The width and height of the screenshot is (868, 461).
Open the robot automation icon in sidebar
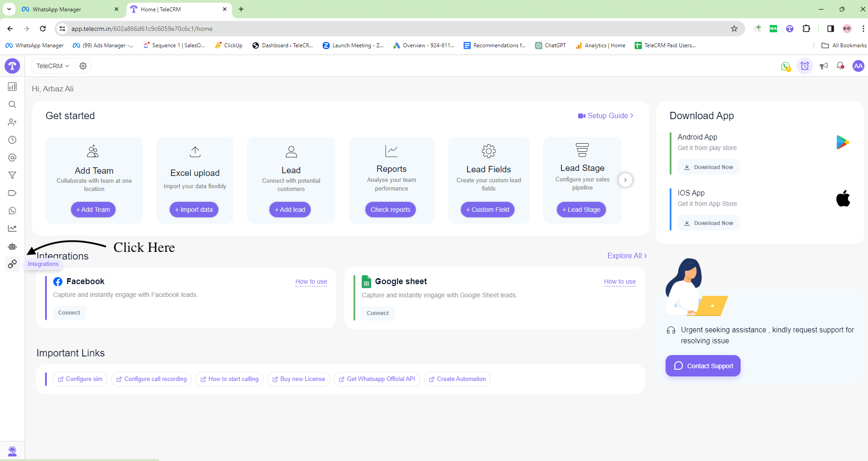[12, 246]
